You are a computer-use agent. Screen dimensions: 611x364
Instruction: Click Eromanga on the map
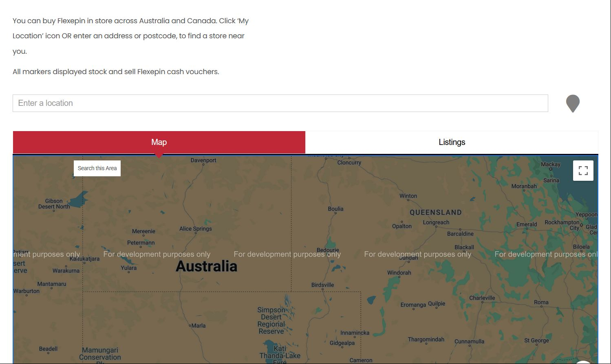413,305
